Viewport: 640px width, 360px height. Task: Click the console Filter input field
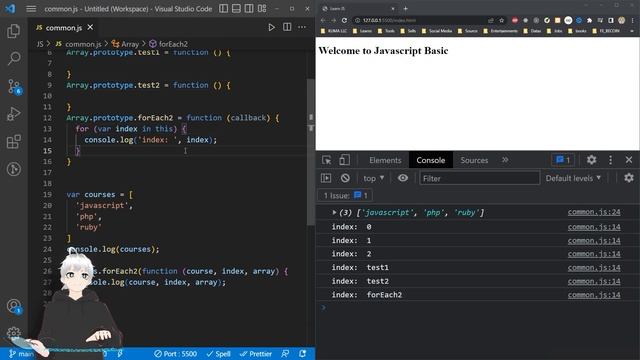coord(480,178)
